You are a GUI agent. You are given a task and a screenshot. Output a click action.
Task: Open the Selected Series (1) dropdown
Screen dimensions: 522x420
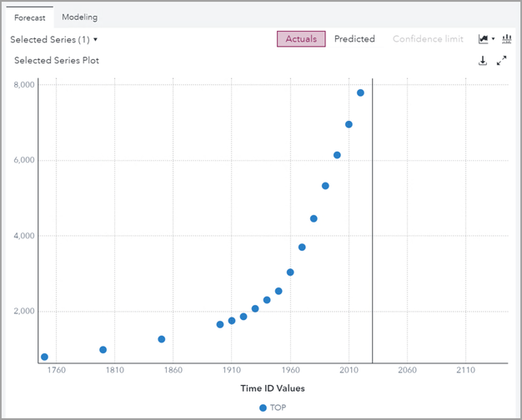point(54,39)
